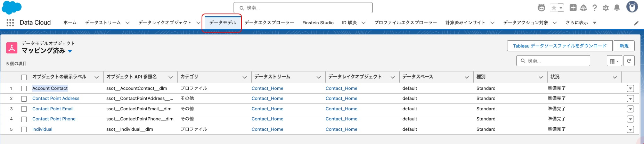Refresh the data model object list
This screenshot has height=144, width=644.
pyautogui.click(x=629, y=61)
